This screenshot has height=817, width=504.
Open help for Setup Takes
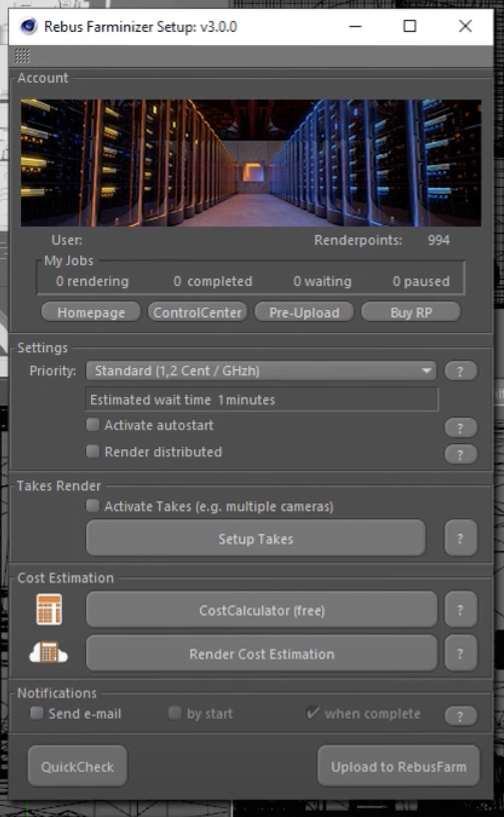(x=460, y=538)
